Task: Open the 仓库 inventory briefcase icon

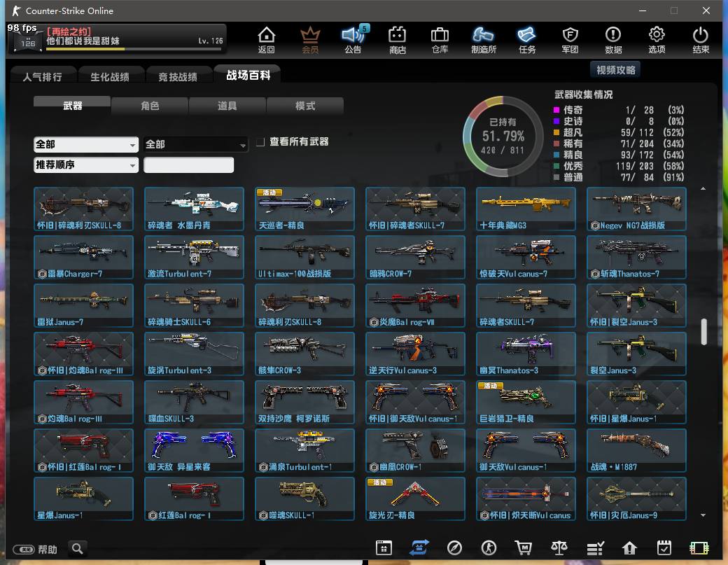Action: (x=440, y=39)
